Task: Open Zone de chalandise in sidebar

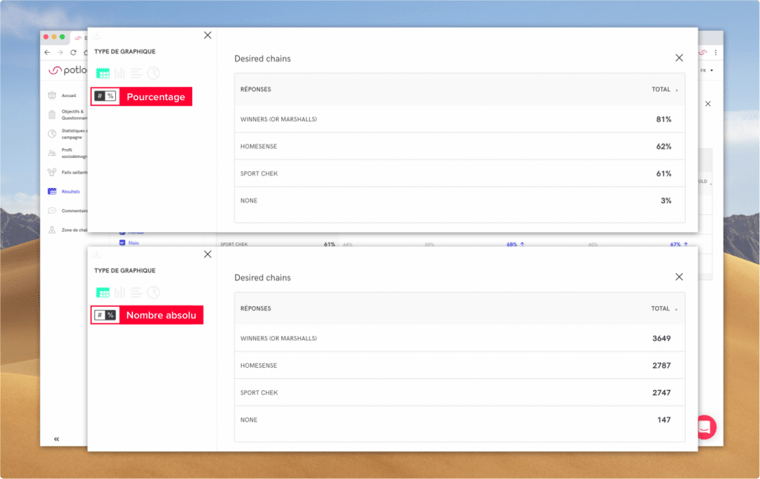Action: pos(67,230)
